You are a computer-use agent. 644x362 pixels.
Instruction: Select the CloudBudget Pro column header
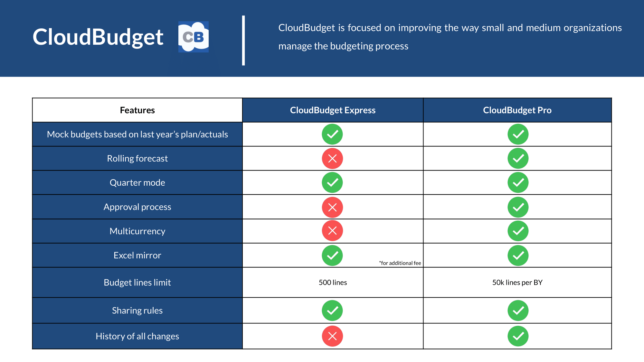click(x=517, y=110)
